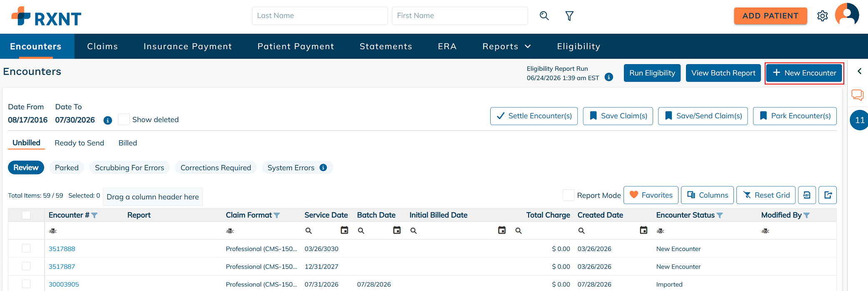Click the Last Name search field
The height and width of the screenshot is (291, 868).
(319, 16)
